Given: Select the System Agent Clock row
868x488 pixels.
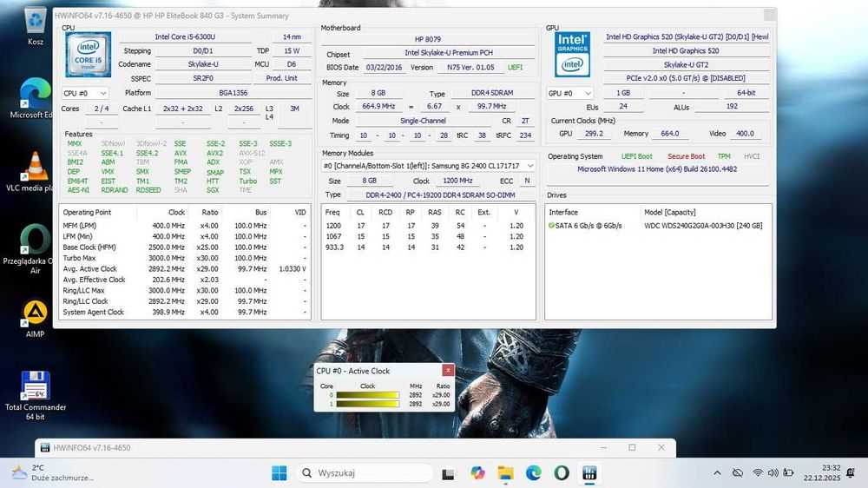Looking at the screenshot, I should point(184,313).
